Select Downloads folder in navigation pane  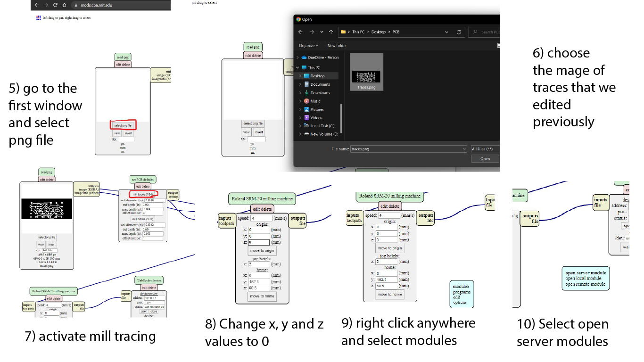click(320, 93)
